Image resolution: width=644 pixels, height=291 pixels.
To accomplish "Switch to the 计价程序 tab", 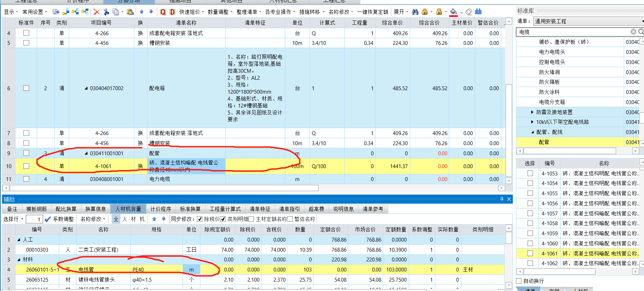I will coord(161,209).
